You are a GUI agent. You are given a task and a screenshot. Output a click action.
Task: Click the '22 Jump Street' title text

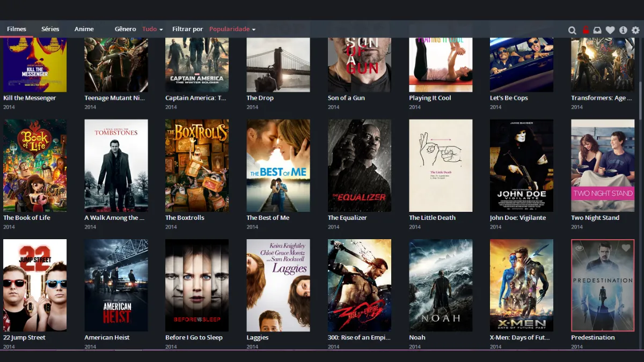pos(24,337)
